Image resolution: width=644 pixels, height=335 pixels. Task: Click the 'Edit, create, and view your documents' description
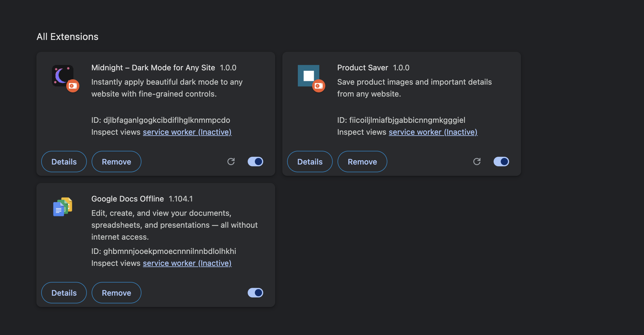(174, 225)
